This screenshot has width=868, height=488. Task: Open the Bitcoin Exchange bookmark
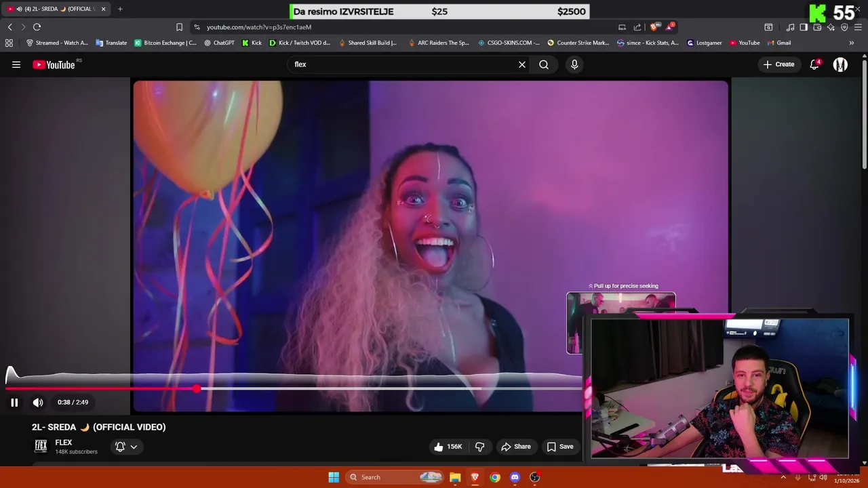pyautogui.click(x=165, y=43)
